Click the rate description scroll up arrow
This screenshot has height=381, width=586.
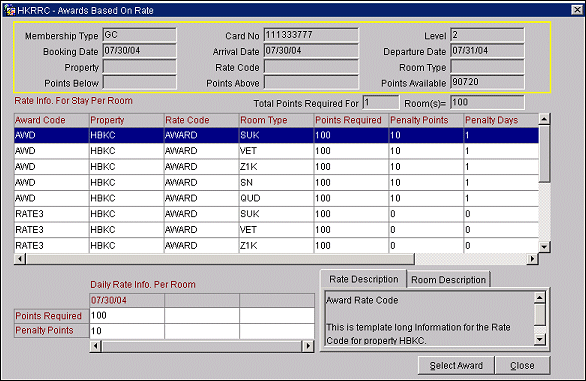(540, 298)
